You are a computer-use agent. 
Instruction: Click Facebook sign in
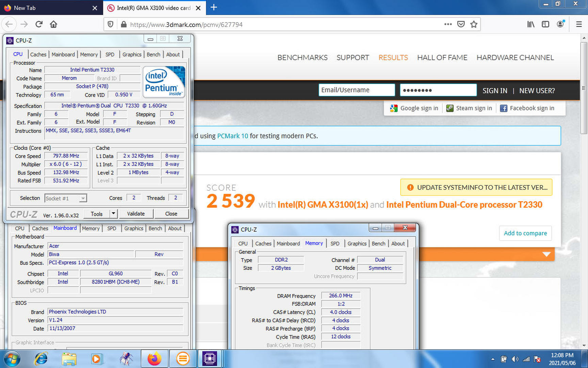[x=527, y=108]
